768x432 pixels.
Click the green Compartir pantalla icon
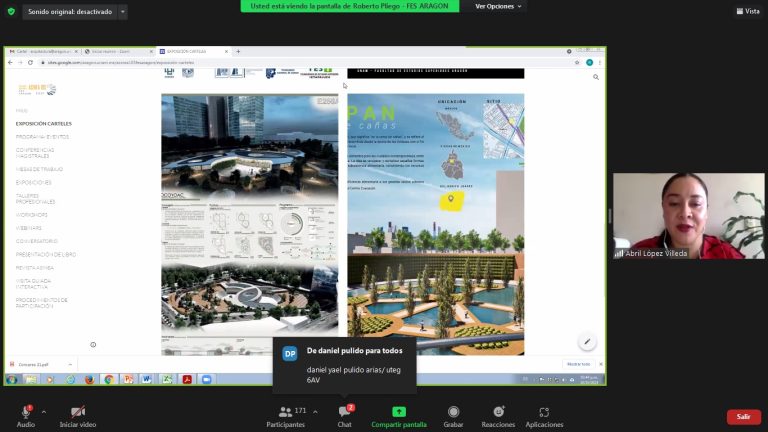tap(399, 412)
